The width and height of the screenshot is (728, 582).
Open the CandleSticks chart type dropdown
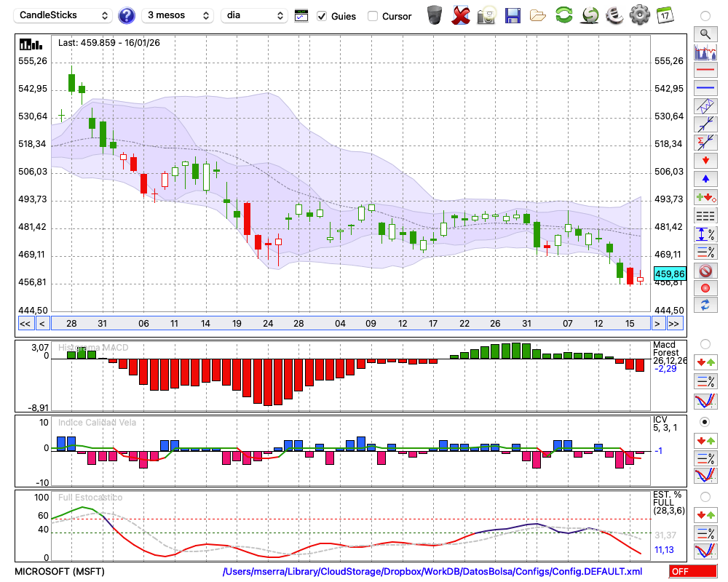click(x=64, y=15)
